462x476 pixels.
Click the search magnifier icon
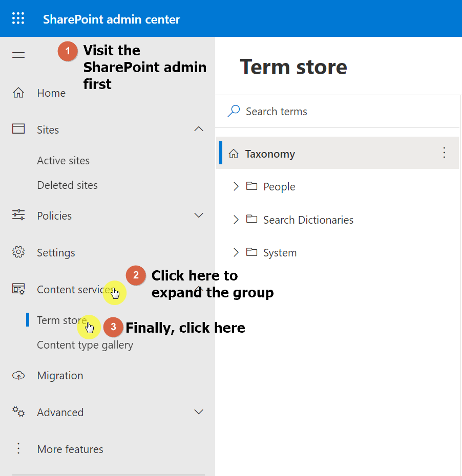coord(234,111)
